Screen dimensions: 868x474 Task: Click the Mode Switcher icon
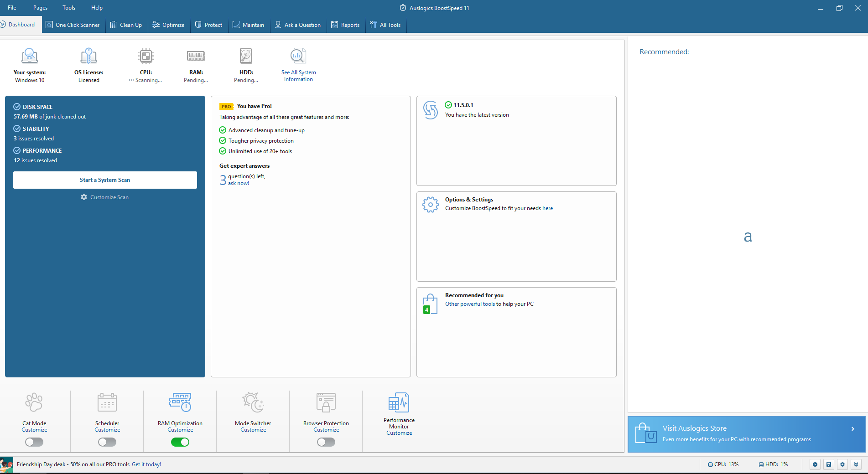(x=253, y=402)
